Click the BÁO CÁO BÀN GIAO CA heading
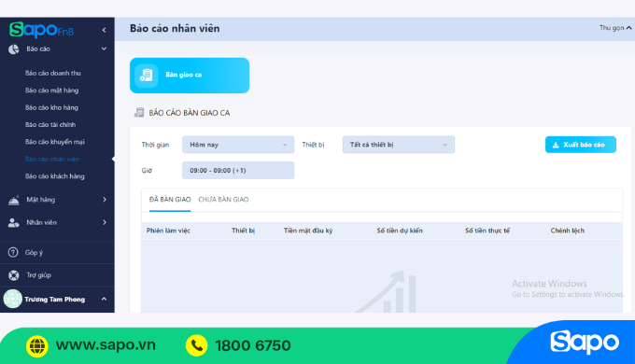 point(190,113)
